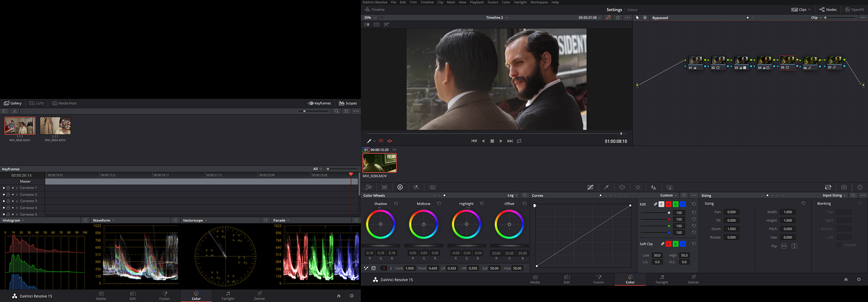Toggle the Clips panel button
The image size is (868, 302).
click(x=801, y=10)
